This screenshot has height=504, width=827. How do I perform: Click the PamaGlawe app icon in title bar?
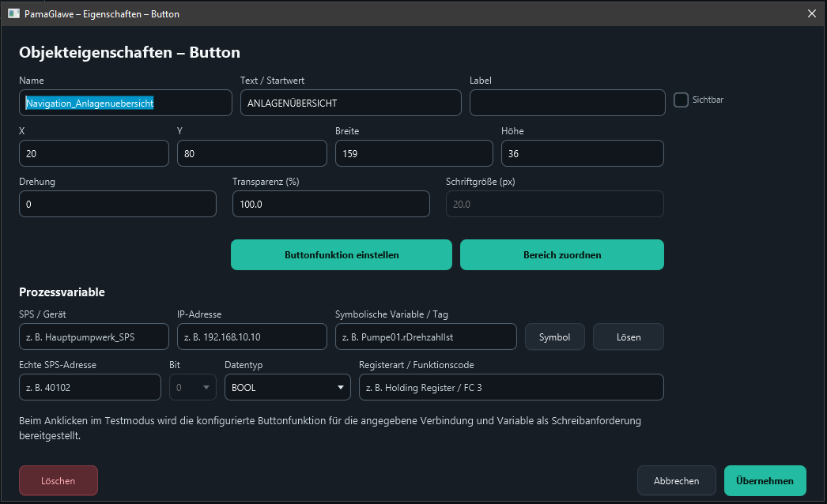coord(13,13)
